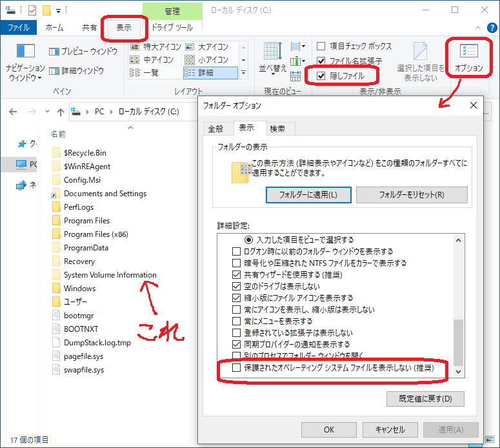The width and height of the screenshot is (500, 448).
Task: Click the sort chevron above name column
Action: (x=130, y=128)
